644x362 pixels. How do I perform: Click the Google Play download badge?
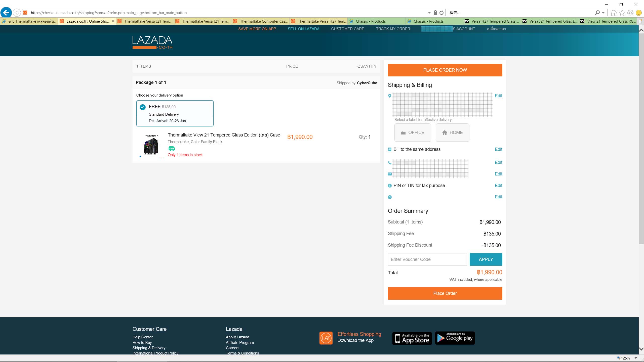click(x=455, y=338)
